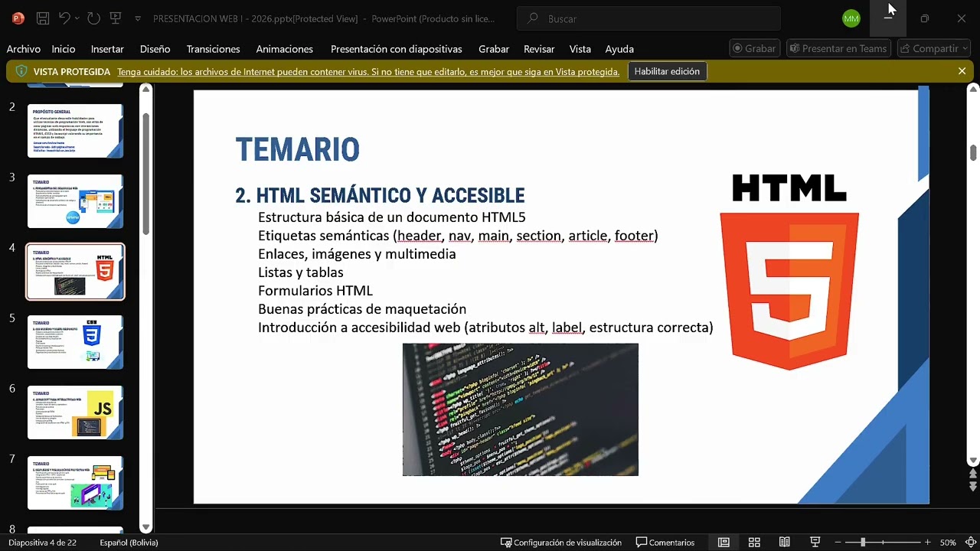Open the Undo history dropdown arrow
Image resolution: width=980 pixels, height=551 pixels.
coord(79,18)
